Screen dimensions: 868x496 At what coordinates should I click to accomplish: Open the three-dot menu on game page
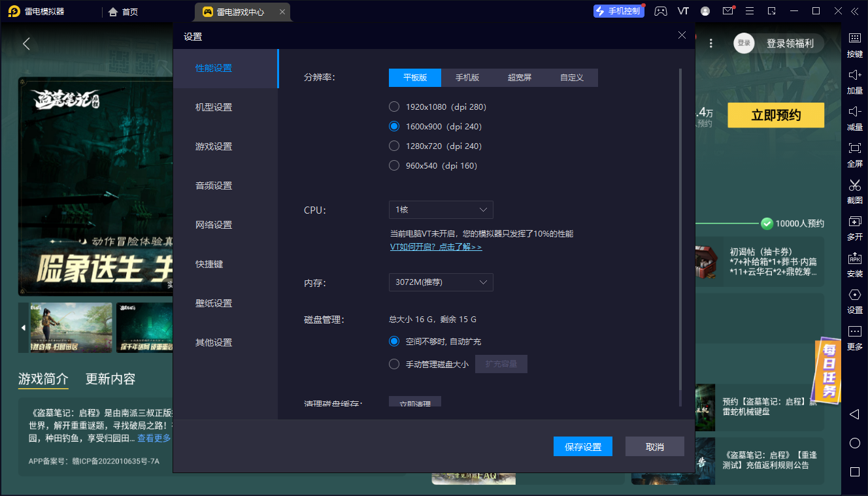[x=711, y=43]
